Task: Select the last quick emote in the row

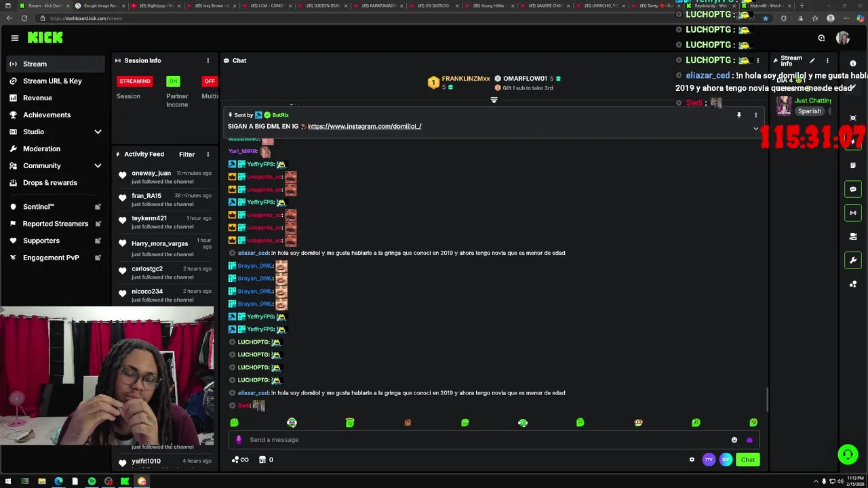Action: click(x=753, y=423)
